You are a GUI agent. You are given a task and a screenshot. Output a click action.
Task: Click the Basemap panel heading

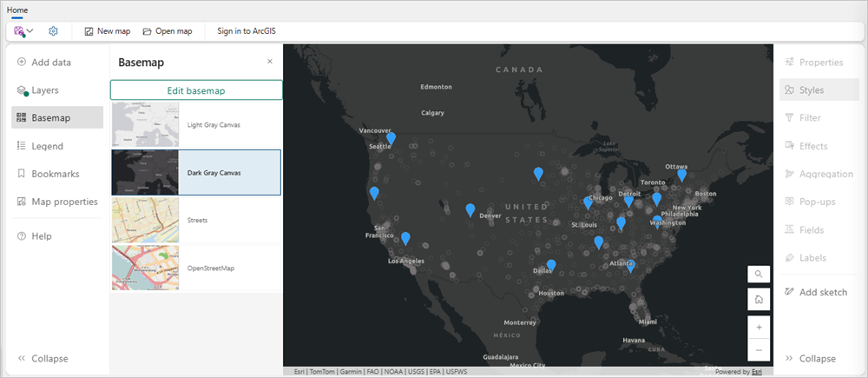(141, 63)
